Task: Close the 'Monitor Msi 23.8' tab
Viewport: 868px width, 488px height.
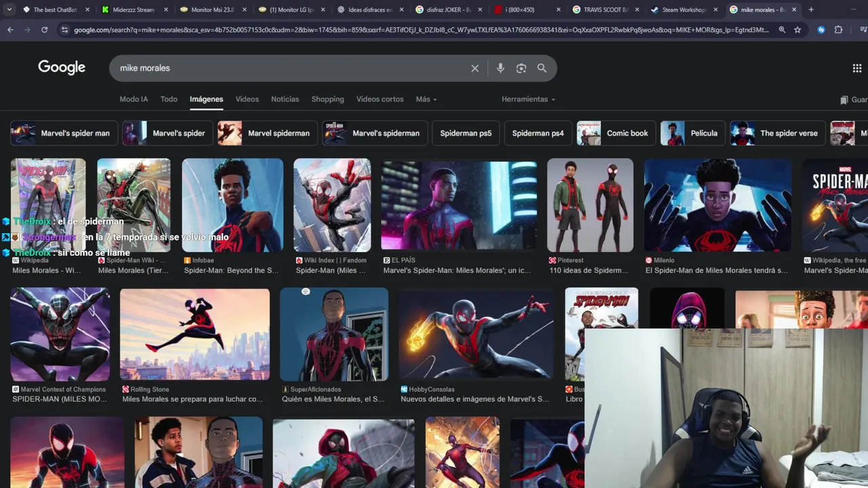Action: 244,9
